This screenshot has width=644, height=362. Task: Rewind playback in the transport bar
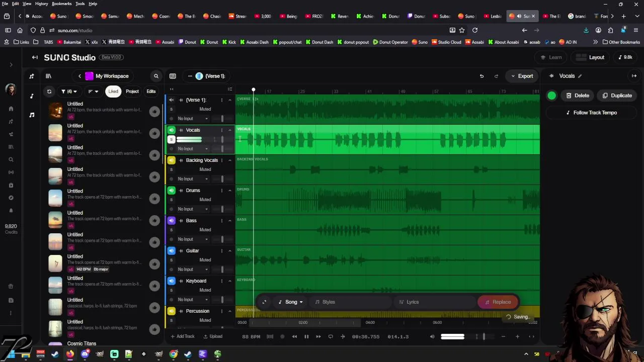coord(294,336)
